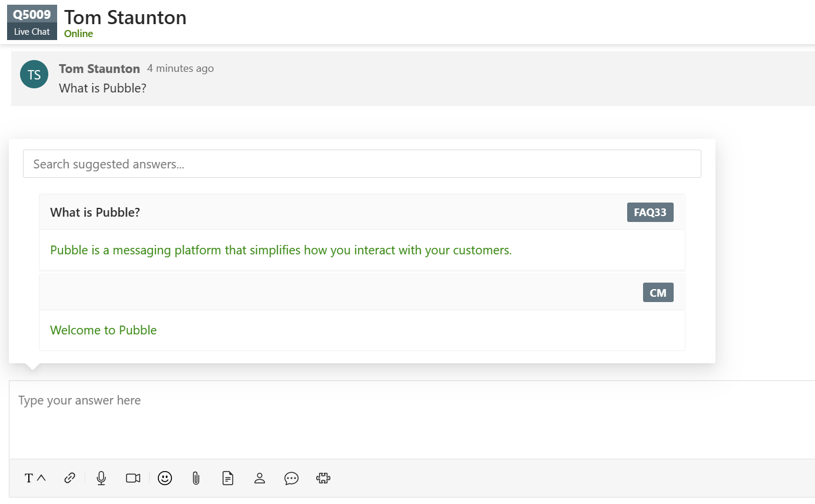Open the document templates icon
Screen dimensions: 815x504
[x=227, y=478]
